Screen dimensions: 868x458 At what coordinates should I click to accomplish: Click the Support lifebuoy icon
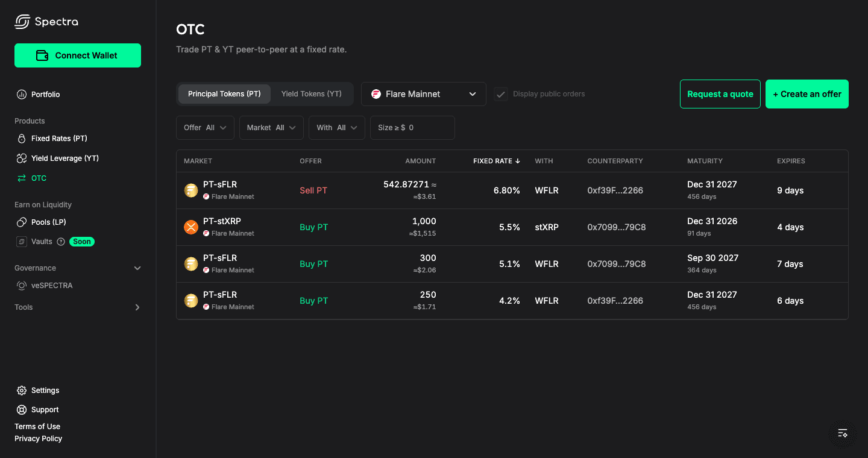(22, 410)
